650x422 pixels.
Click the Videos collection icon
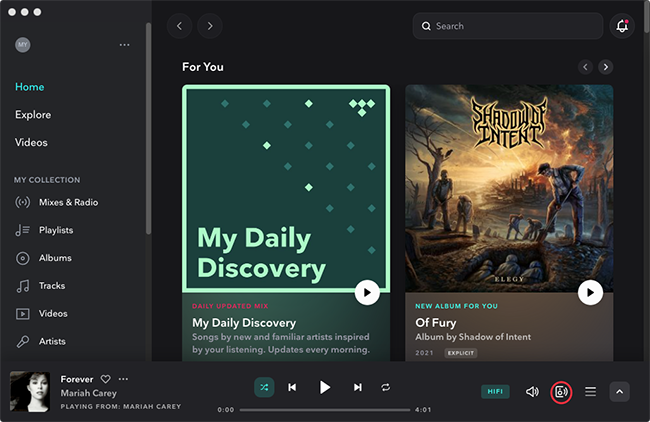click(23, 313)
